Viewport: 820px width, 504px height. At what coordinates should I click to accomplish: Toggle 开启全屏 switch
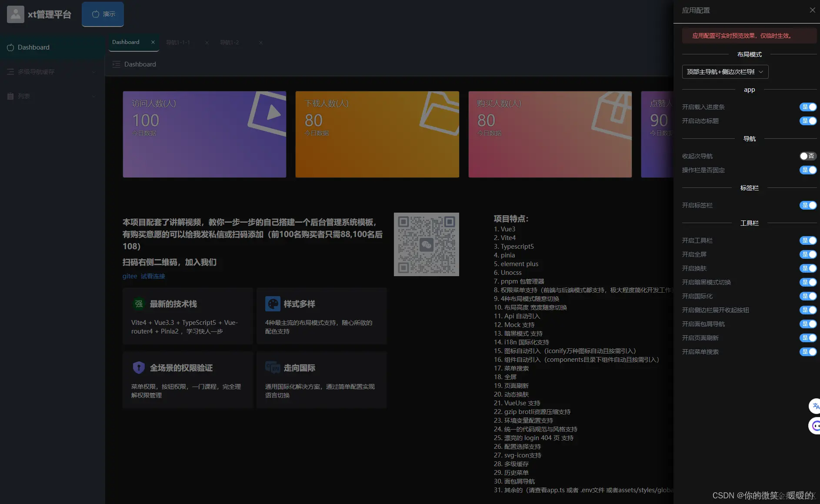pos(808,254)
